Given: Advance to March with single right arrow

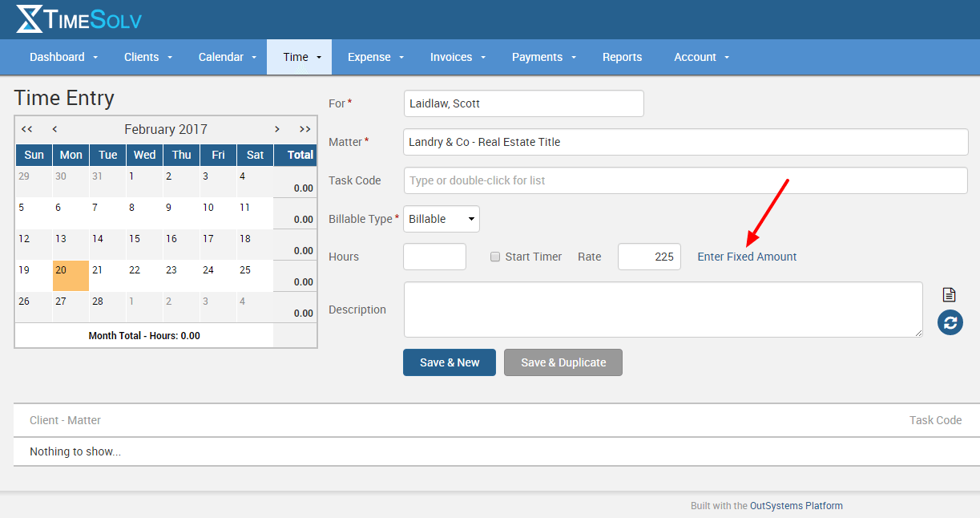Looking at the screenshot, I should [x=276, y=128].
